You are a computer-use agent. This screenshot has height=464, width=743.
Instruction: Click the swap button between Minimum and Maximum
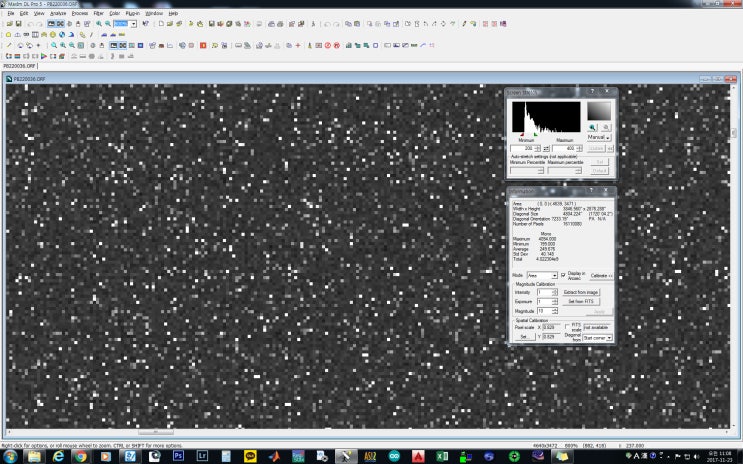point(546,149)
